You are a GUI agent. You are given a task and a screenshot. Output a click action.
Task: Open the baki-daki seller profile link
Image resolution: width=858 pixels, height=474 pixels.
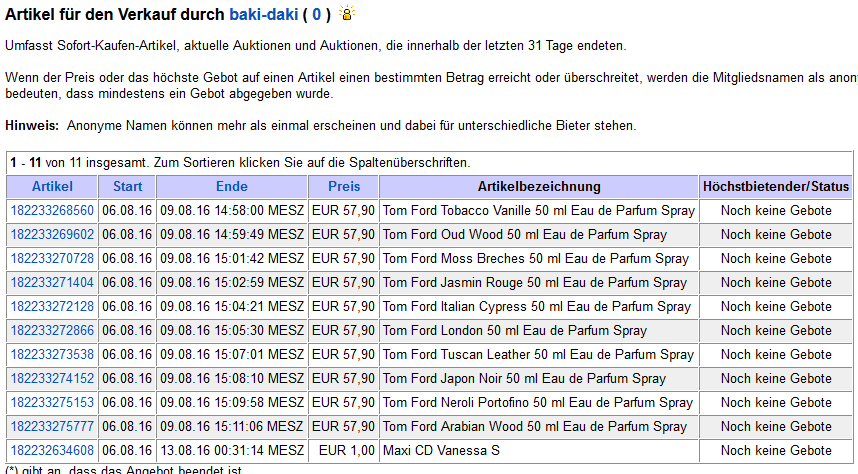(x=263, y=14)
